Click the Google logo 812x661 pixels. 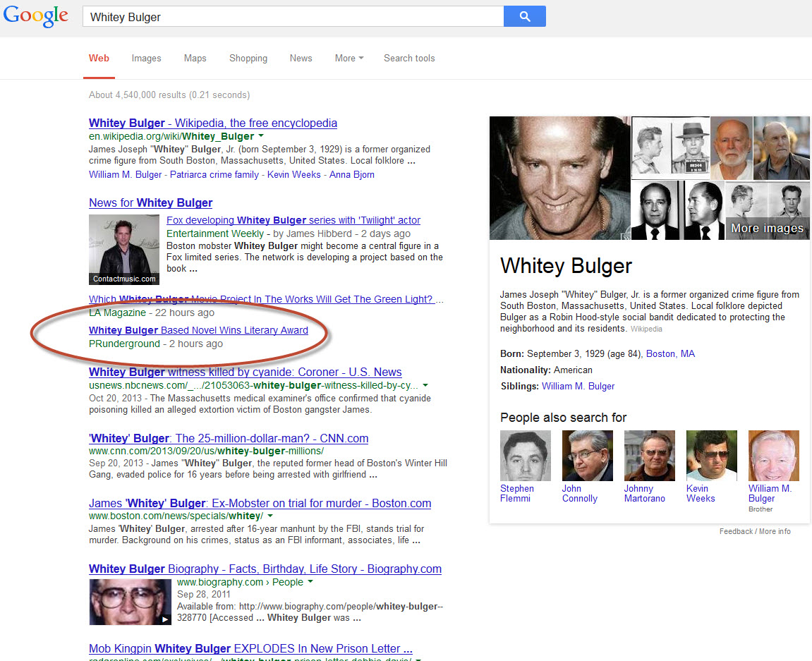coord(35,16)
